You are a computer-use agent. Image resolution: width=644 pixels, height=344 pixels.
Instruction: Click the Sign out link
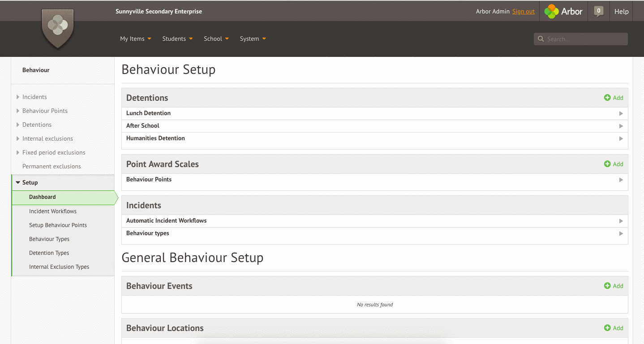coord(523,12)
